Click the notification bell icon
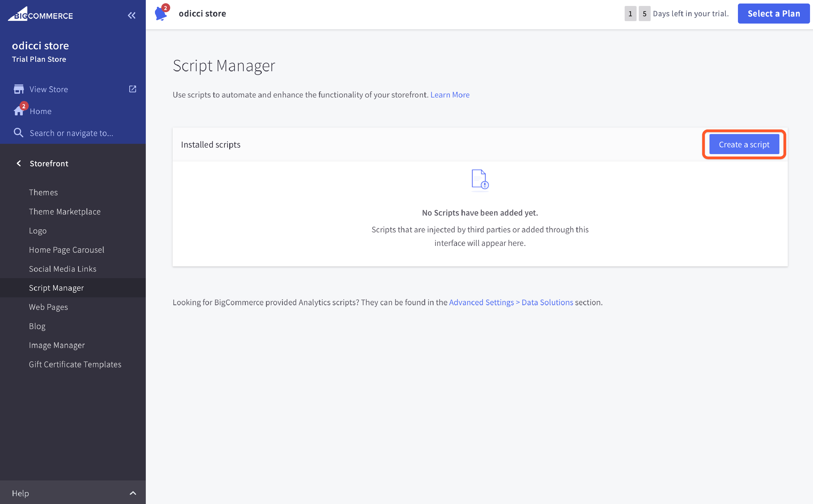Screen dimensions: 813x504 (x=161, y=14)
